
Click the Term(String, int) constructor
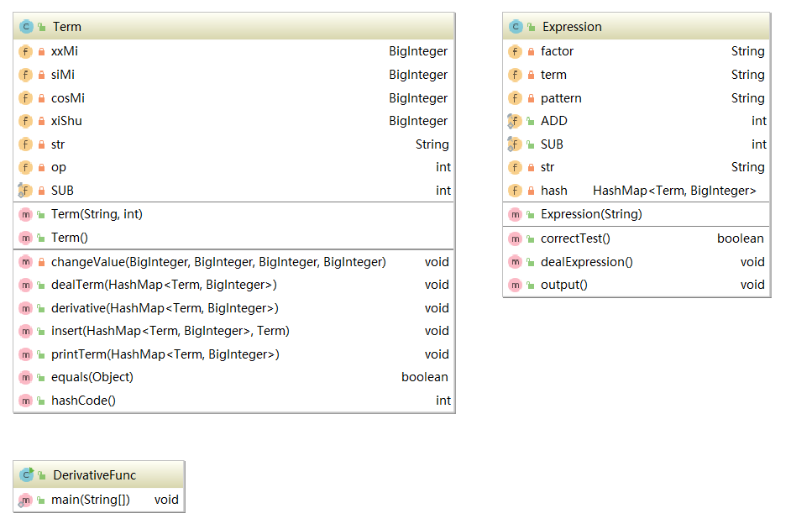(x=97, y=214)
